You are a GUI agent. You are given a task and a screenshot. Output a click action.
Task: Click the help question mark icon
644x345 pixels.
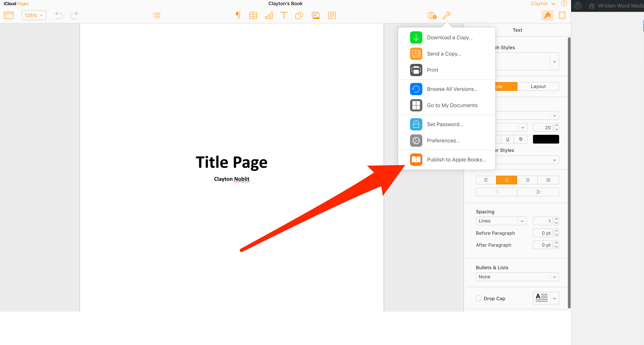[x=564, y=4]
